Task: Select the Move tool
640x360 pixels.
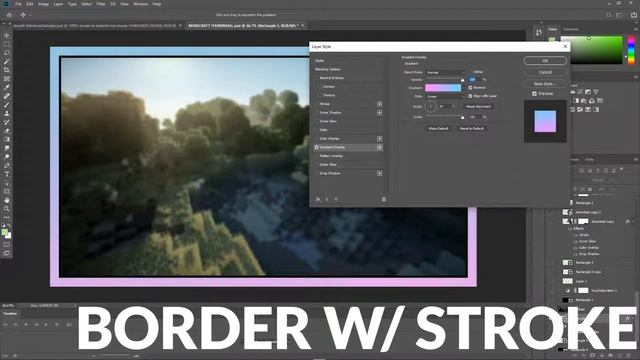Action: tap(7, 36)
